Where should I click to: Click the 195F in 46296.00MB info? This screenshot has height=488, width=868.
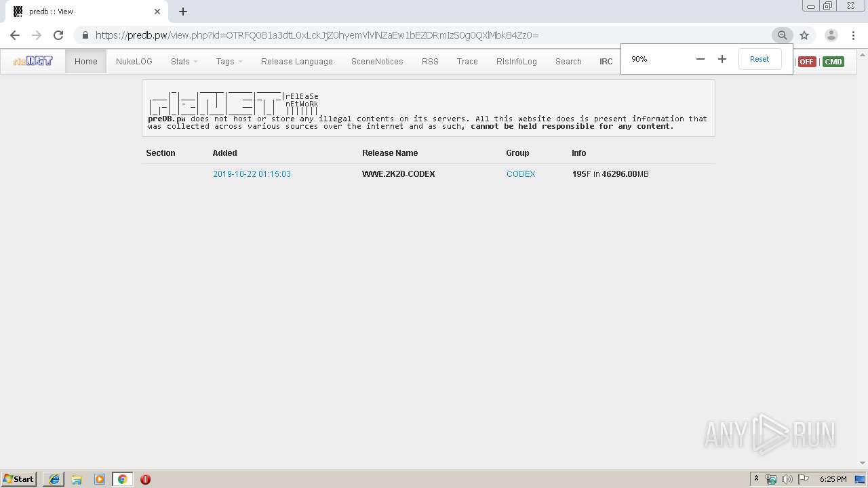pyautogui.click(x=610, y=174)
